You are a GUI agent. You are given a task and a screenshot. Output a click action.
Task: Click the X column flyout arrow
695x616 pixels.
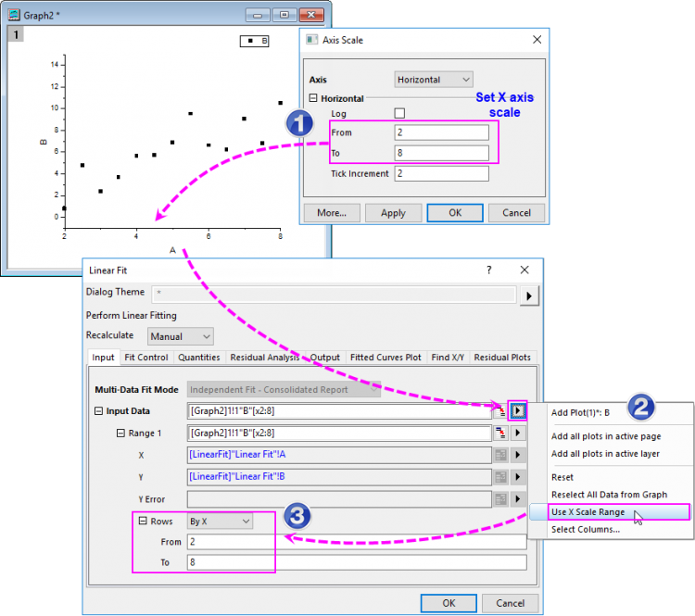(517, 455)
